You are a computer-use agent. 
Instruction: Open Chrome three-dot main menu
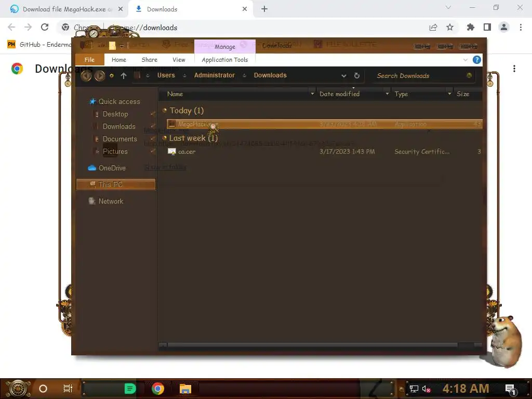(x=521, y=27)
